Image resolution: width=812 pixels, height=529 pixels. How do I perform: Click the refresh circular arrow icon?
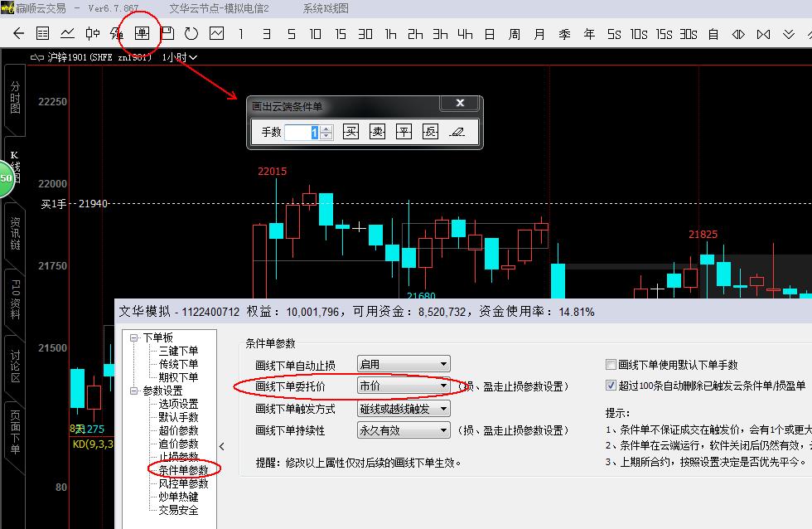191,34
